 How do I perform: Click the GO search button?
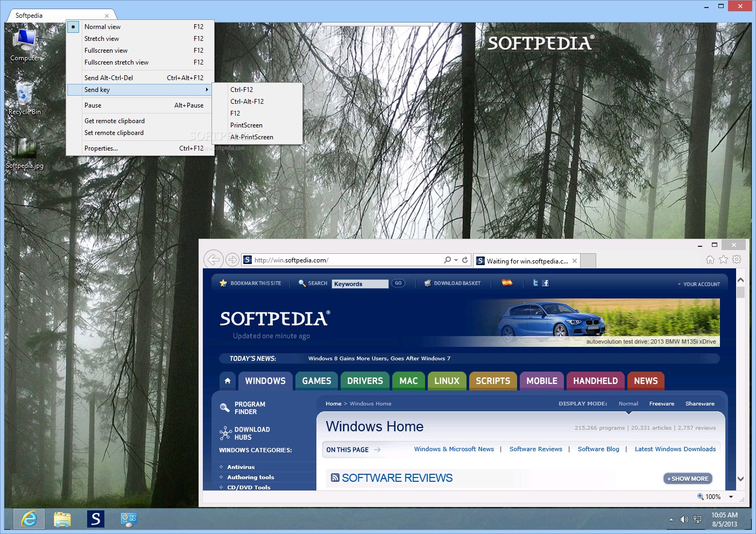point(398,283)
